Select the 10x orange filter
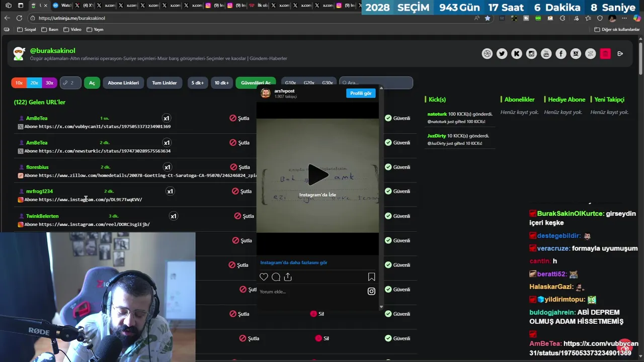The width and height of the screenshot is (644, 362). (19, 83)
